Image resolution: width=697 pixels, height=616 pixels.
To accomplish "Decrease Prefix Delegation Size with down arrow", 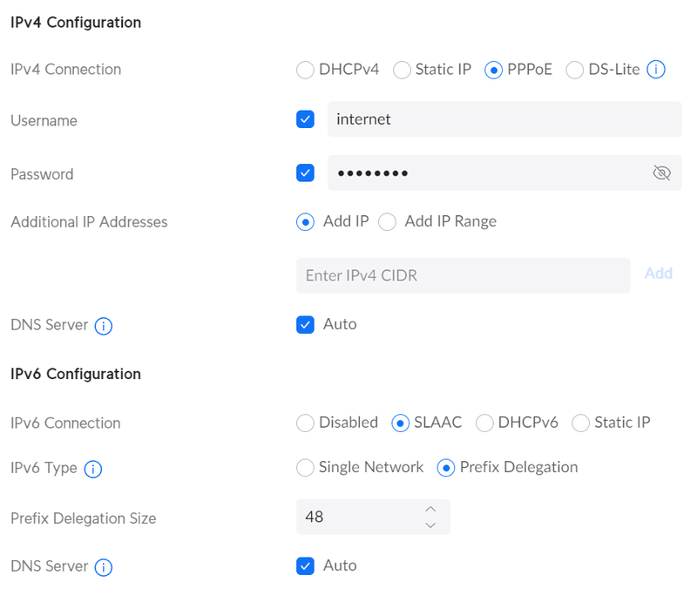I will point(430,525).
